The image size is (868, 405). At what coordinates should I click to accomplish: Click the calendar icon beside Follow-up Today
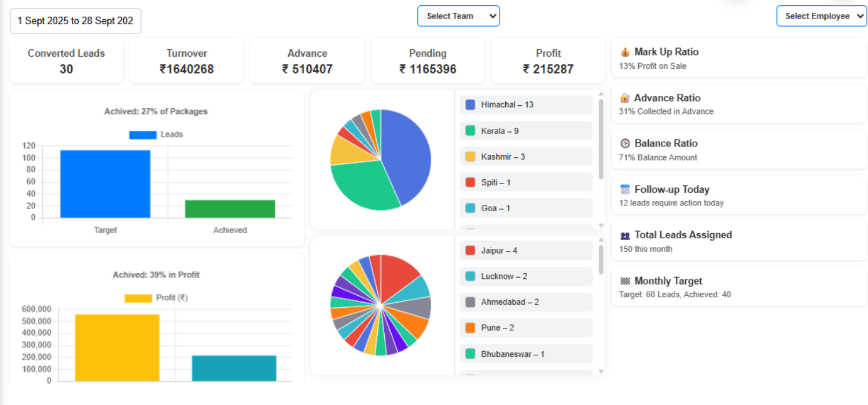point(625,190)
